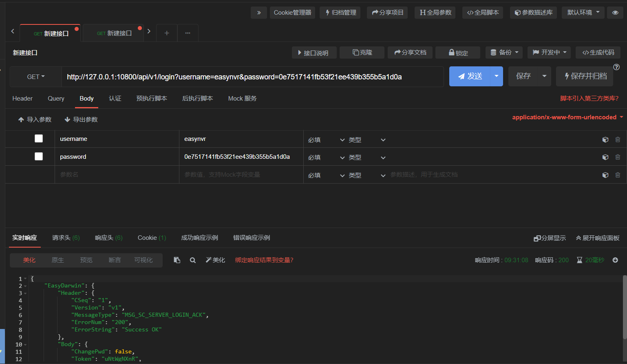Open 全局脚本 global script
The width and height of the screenshot is (627, 364).
(x=483, y=13)
